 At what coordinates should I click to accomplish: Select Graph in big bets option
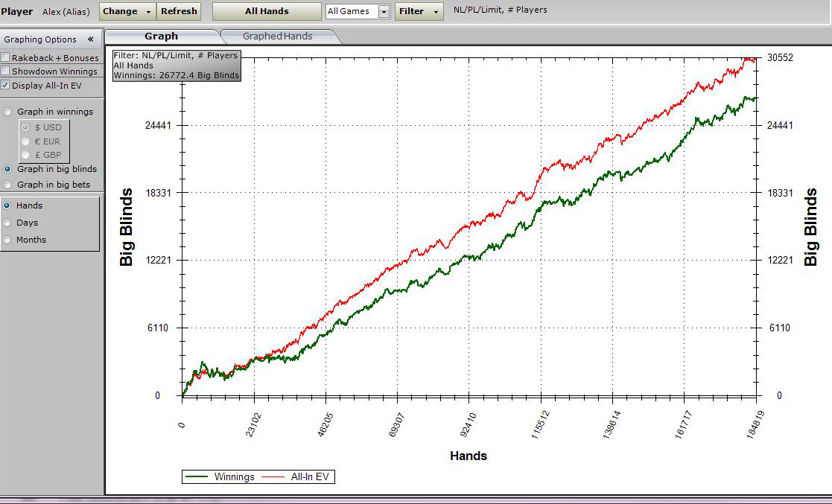point(8,185)
